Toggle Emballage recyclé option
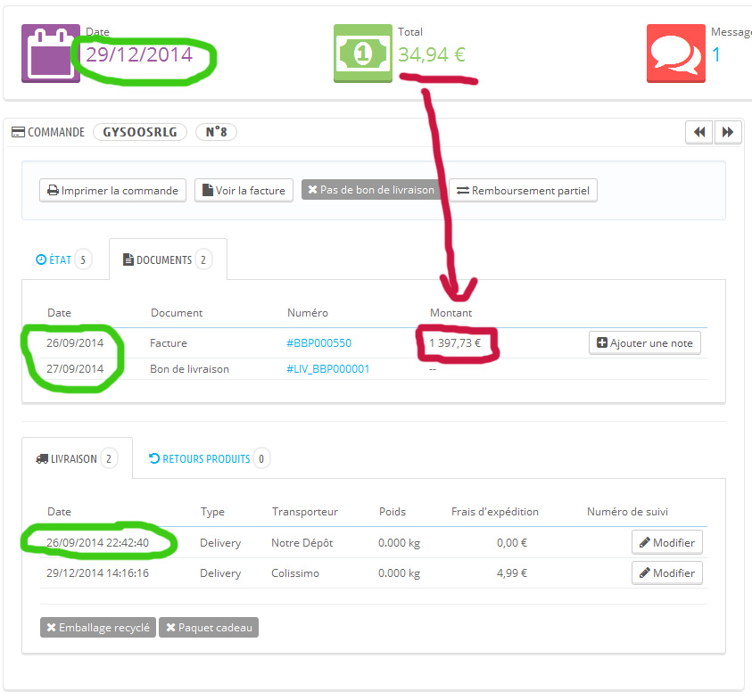Viewport: 752px width, 700px height. 98,628
